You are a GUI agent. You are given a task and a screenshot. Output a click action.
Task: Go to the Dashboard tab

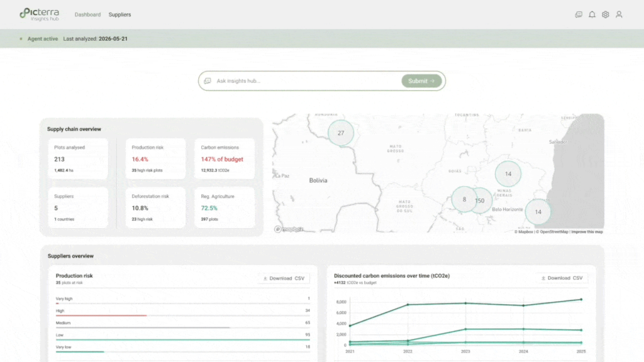point(87,14)
